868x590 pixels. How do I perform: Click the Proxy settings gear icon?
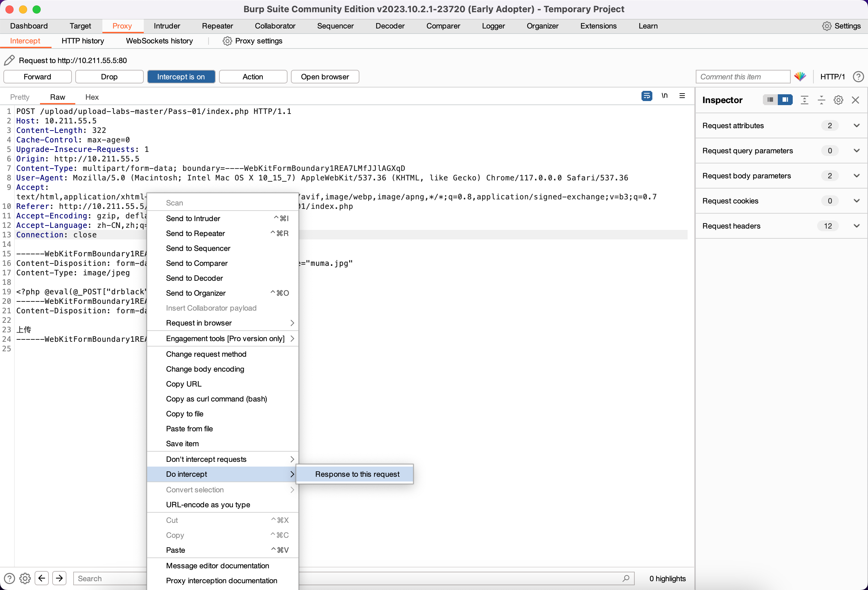[227, 41]
